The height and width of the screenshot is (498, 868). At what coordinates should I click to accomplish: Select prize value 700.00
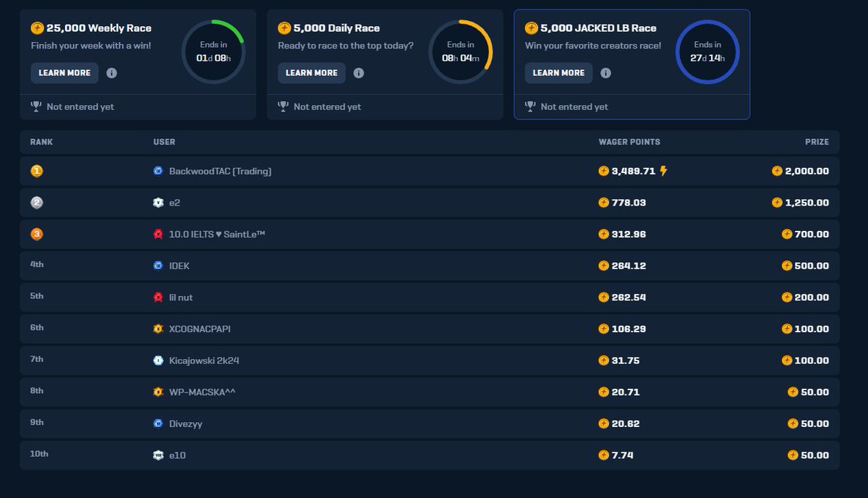pos(812,235)
